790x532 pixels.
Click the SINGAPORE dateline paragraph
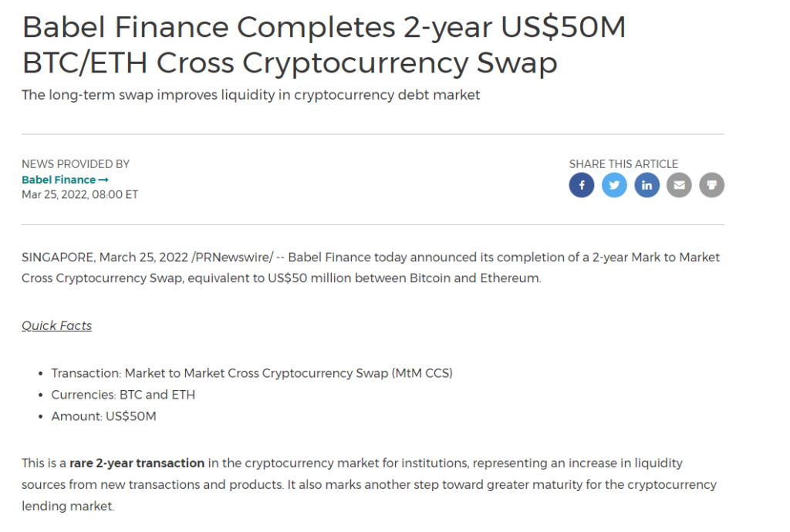pos(371,268)
